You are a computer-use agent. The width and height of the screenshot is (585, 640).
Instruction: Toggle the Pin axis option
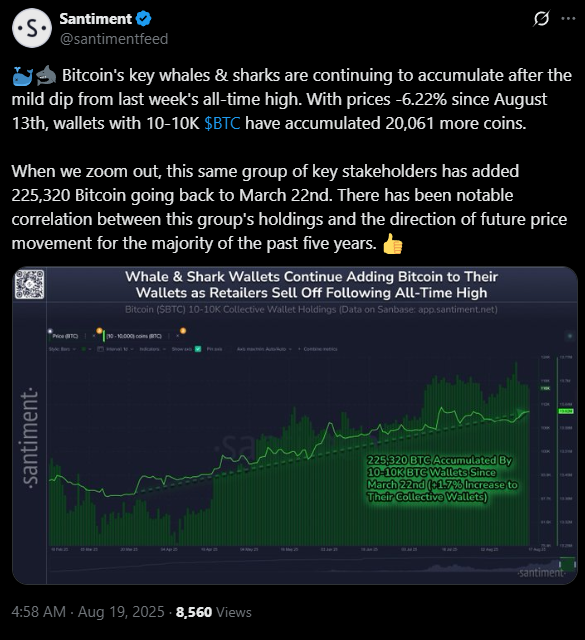(214, 349)
